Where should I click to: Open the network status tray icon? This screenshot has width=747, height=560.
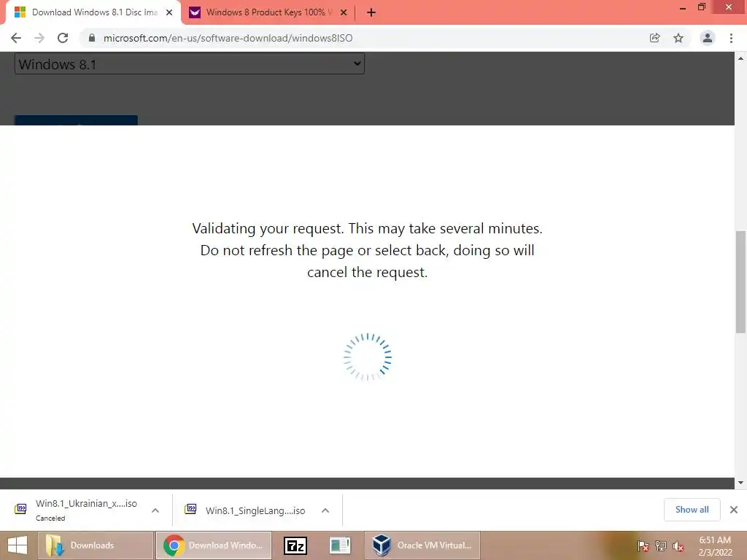[x=661, y=546]
